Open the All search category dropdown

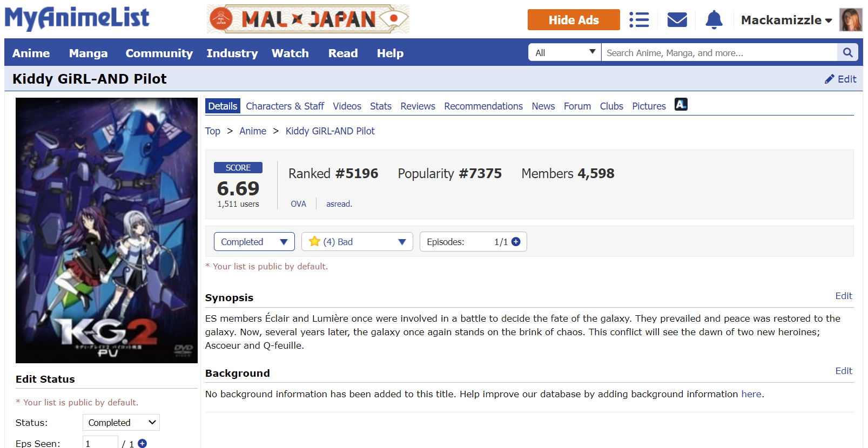(564, 52)
